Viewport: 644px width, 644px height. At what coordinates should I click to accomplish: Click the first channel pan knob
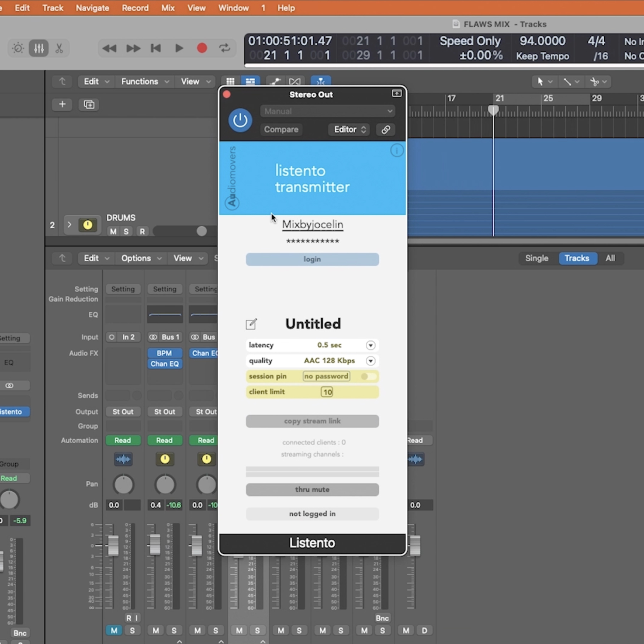point(123,485)
